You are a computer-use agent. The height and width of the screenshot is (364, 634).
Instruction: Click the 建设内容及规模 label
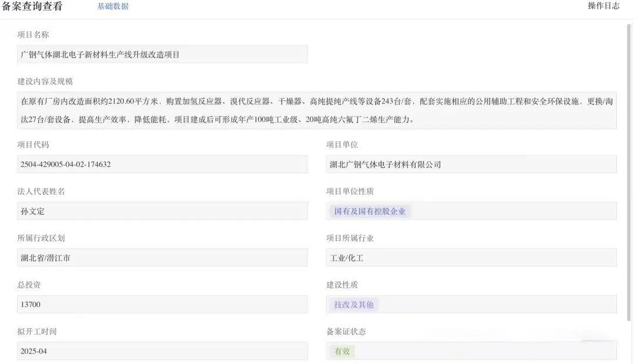(x=45, y=81)
